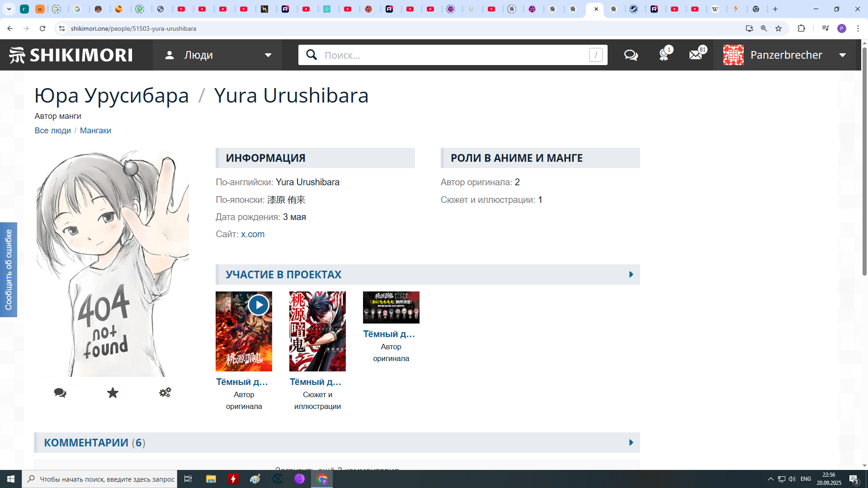868x488 pixels.
Task: Click the play button on first project cover
Action: pyautogui.click(x=259, y=305)
